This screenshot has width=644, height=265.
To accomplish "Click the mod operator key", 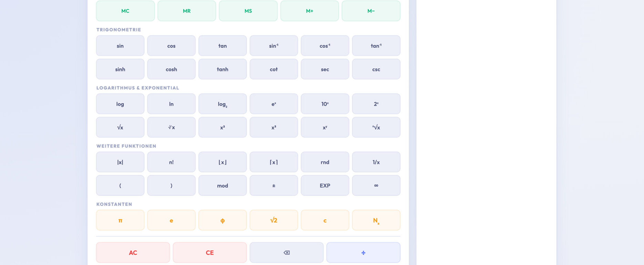I will [x=222, y=185].
